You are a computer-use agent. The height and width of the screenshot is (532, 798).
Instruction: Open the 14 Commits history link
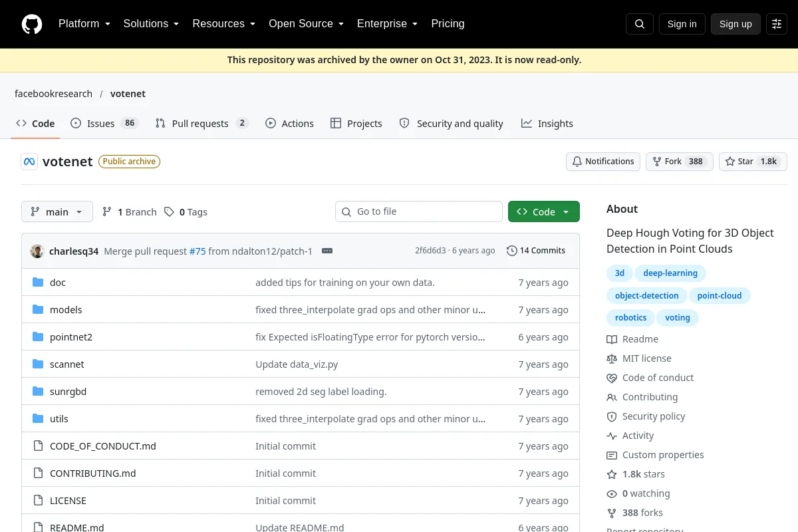click(x=536, y=251)
